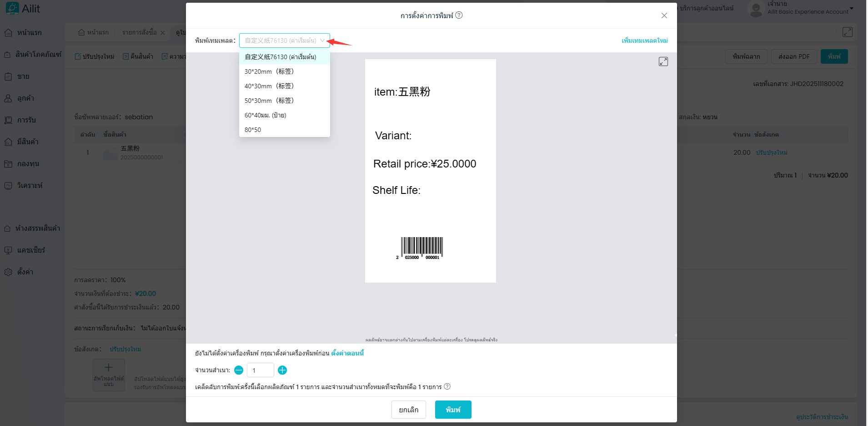Open the print template dropdown
Screen dimensions: 868x426
[x=284, y=41]
